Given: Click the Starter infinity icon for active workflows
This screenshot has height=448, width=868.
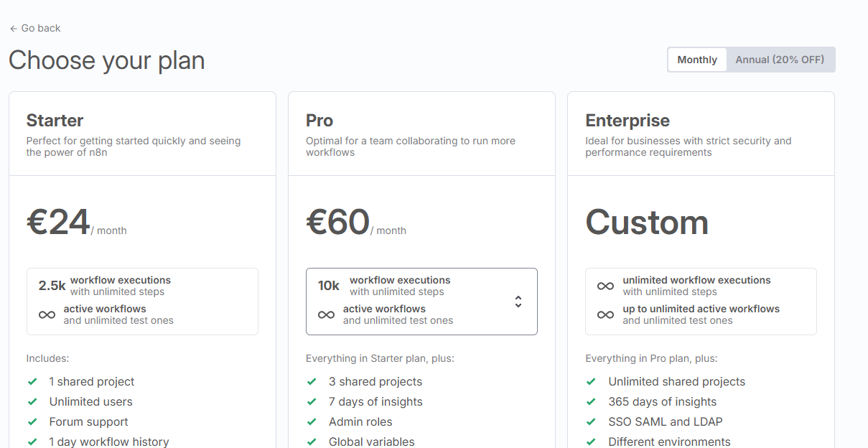Looking at the screenshot, I should tap(47, 314).
